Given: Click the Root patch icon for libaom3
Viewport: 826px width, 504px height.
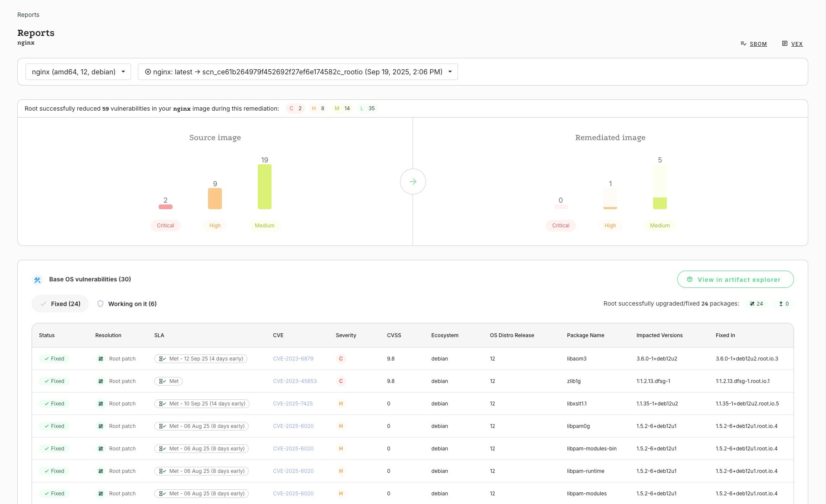Looking at the screenshot, I should tap(101, 359).
